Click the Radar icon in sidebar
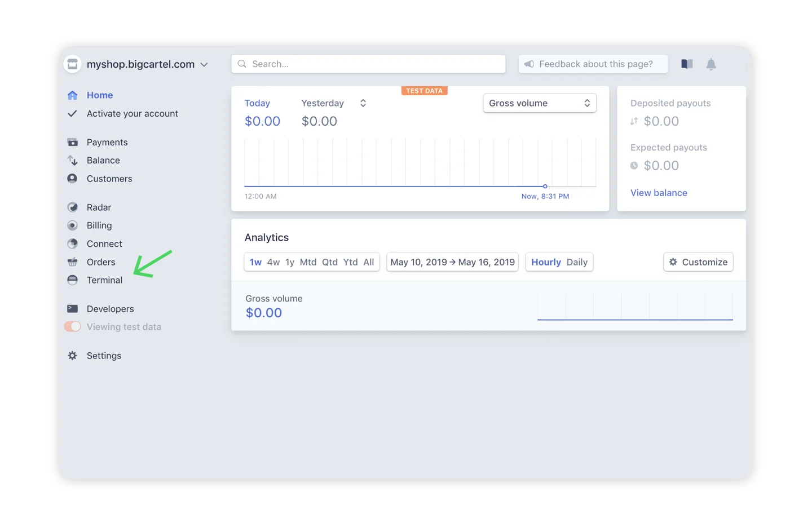Viewport: 812px width, 514px height. 72,207
